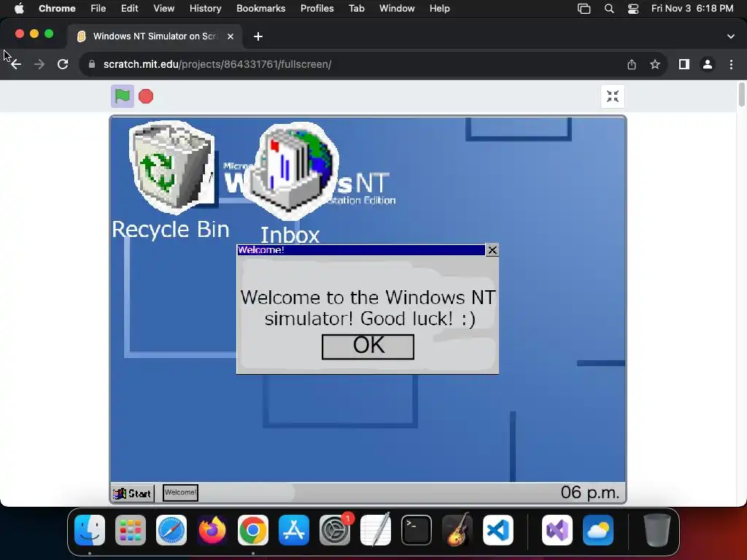Launch GarageBand from the Dock
Image resolution: width=747 pixels, height=560 pixels.
457,530
